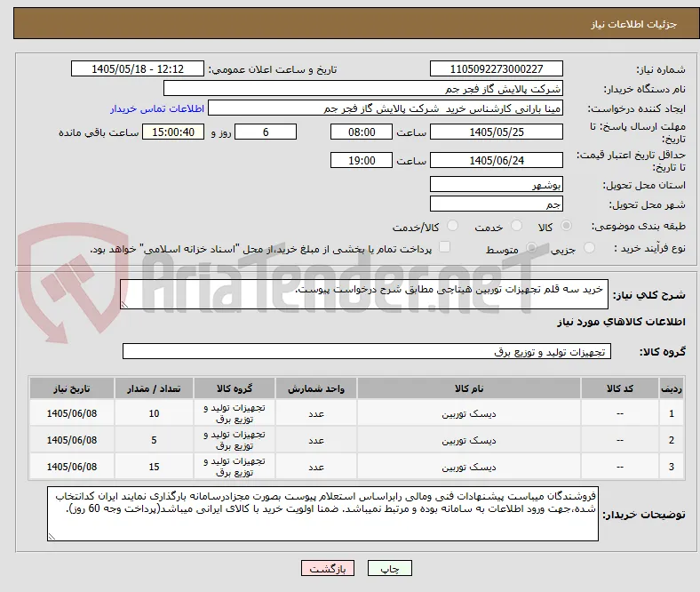Click the اطلاعات کالاهای مورد نیاز section heading
The width and height of the screenshot is (700, 592).
click(621, 322)
